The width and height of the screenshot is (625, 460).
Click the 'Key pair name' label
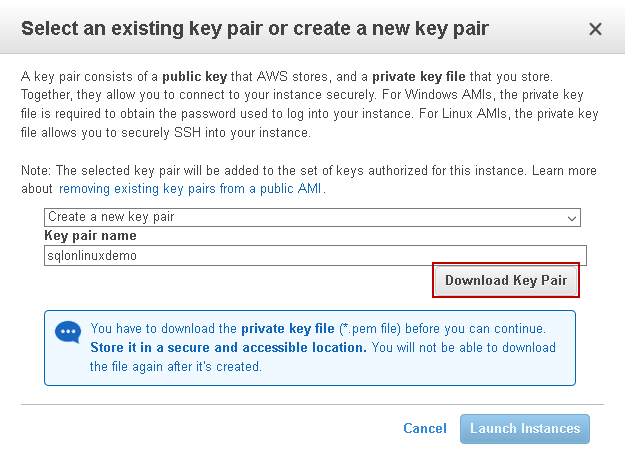(90, 236)
